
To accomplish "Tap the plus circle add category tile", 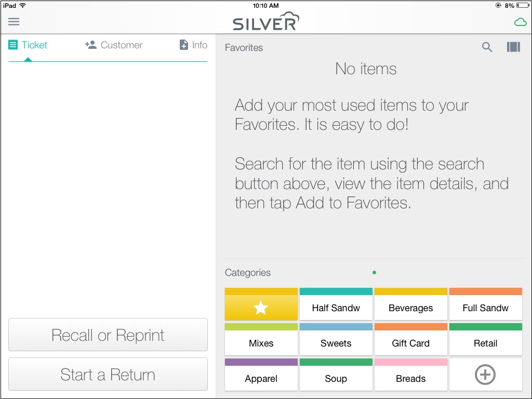I will pyautogui.click(x=486, y=375).
